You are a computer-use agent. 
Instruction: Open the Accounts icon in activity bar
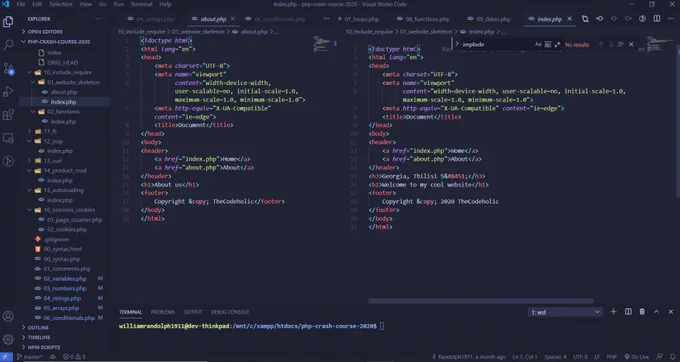(8, 316)
